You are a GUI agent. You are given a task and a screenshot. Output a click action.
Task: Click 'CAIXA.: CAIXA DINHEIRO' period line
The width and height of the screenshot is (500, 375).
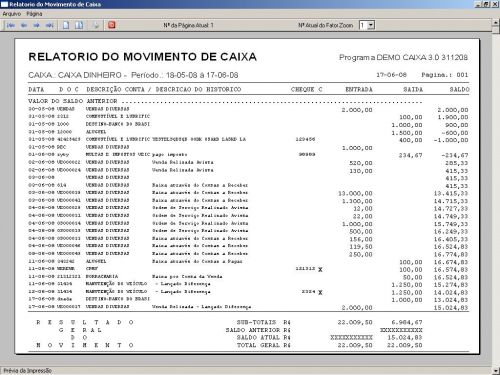coord(133,75)
